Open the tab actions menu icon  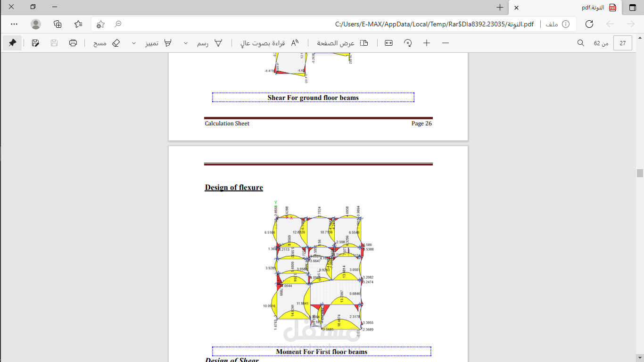click(x=632, y=8)
